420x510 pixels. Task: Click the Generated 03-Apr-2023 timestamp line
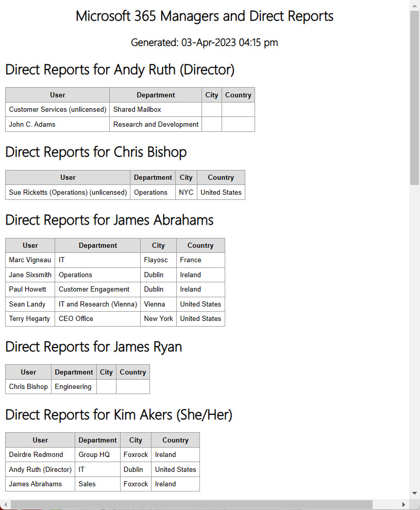pos(204,42)
